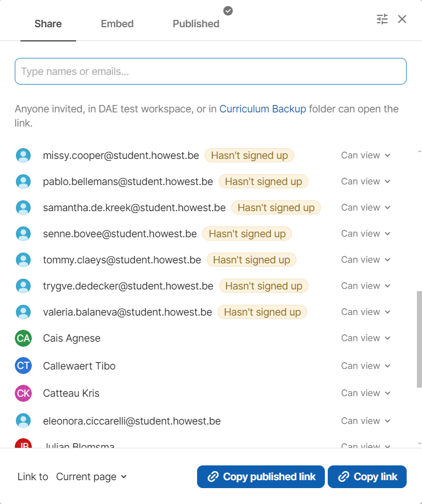Click Cais Agnese green avatar
The height and width of the screenshot is (504, 422).
coord(23,338)
